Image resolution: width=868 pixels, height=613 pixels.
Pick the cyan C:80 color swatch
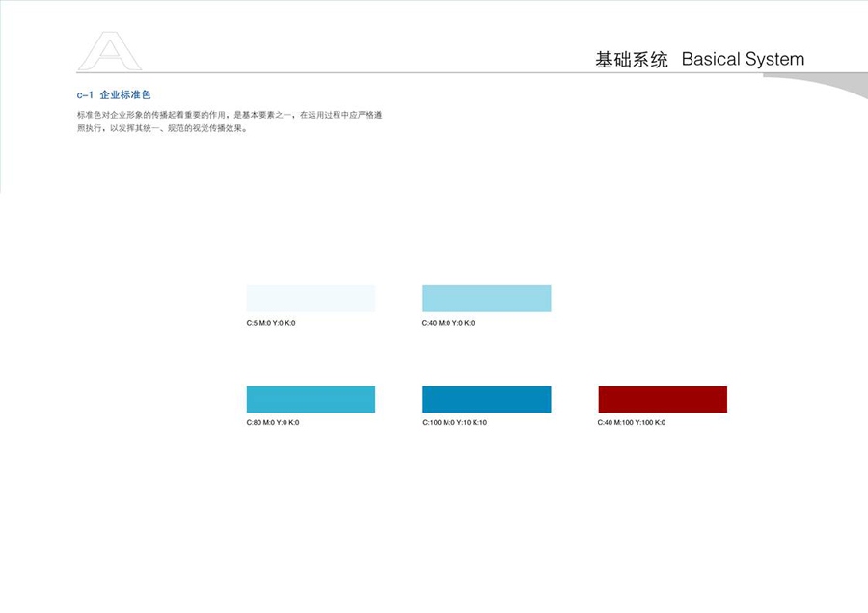[311, 399]
